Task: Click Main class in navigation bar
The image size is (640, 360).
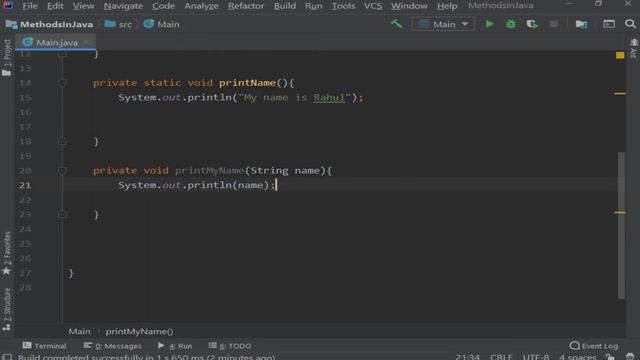Action: point(162,24)
